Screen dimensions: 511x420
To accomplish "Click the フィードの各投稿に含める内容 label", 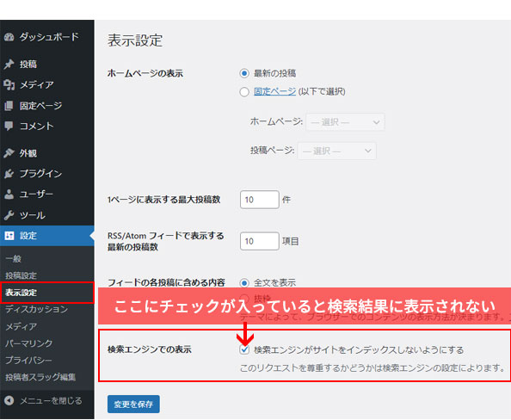I will point(166,282).
